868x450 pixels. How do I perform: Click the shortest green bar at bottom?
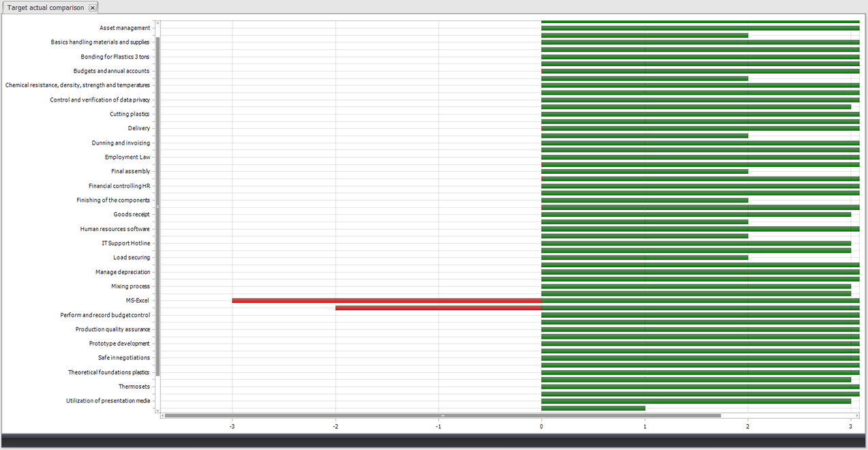click(593, 408)
